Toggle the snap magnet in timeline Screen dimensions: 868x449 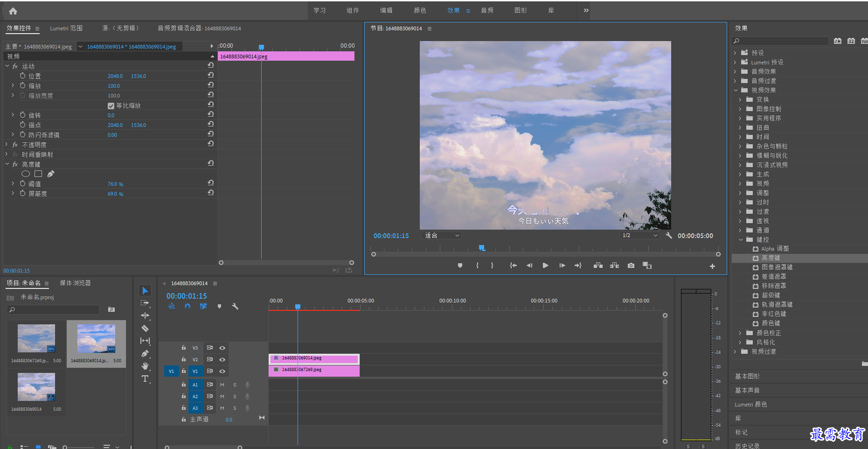(187, 307)
